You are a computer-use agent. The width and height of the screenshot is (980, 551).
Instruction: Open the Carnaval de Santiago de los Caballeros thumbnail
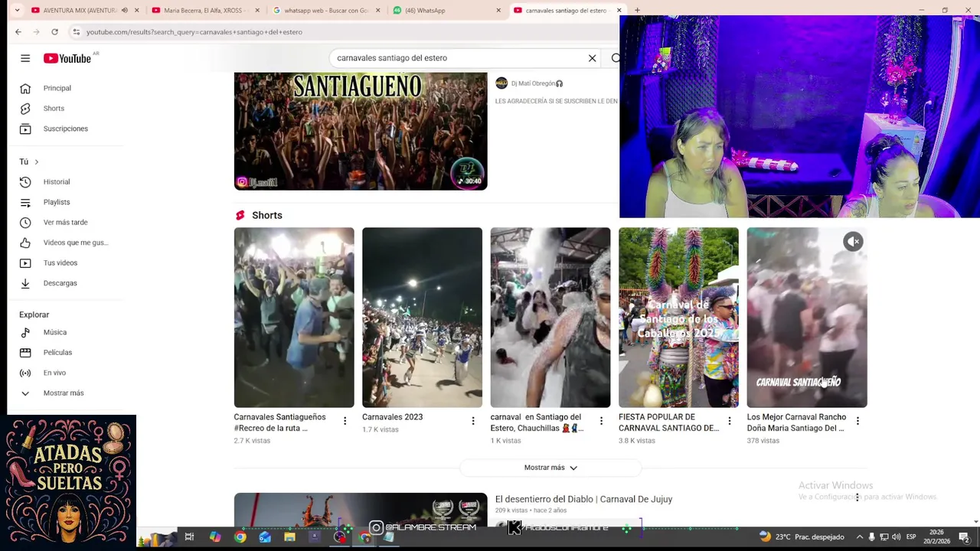point(678,318)
